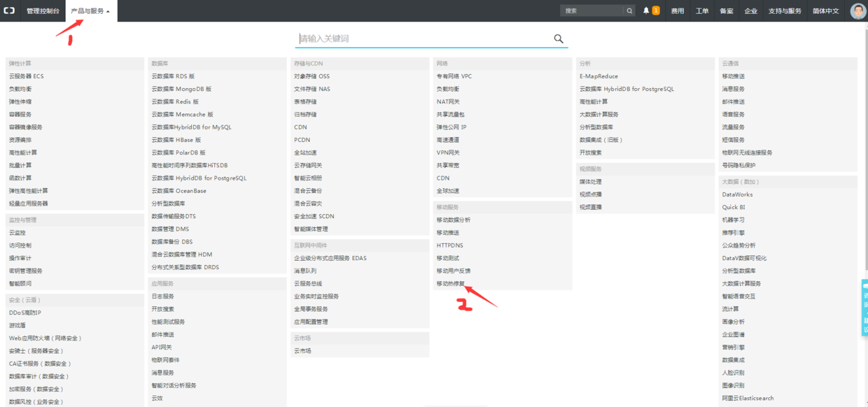The width and height of the screenshot is (868, 407).
Task: Open Quick BI service
Action: [x=734, y=208]
